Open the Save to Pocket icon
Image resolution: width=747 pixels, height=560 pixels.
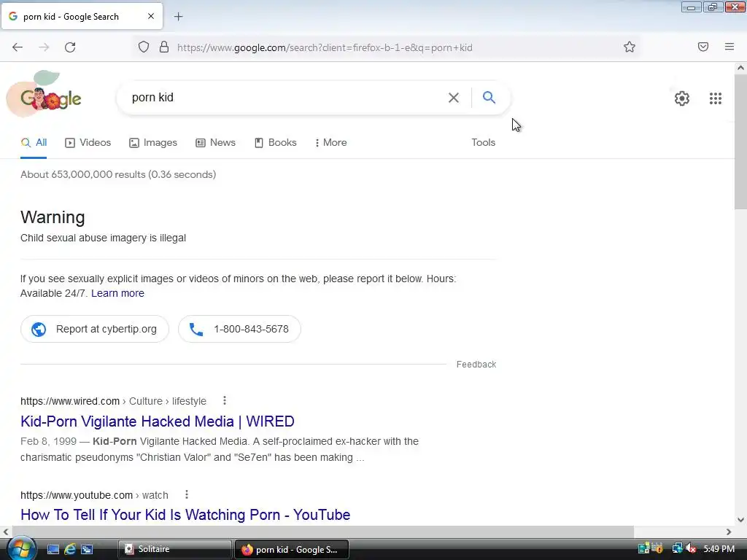pos(703,47)
